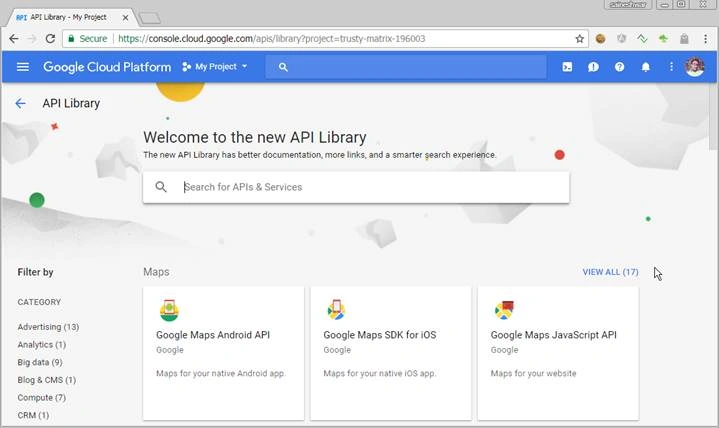The height and width of the screenshot is (428, 719).
Task: Click the URL address bar
Action: pyautogui.click(x=325, y=39)
